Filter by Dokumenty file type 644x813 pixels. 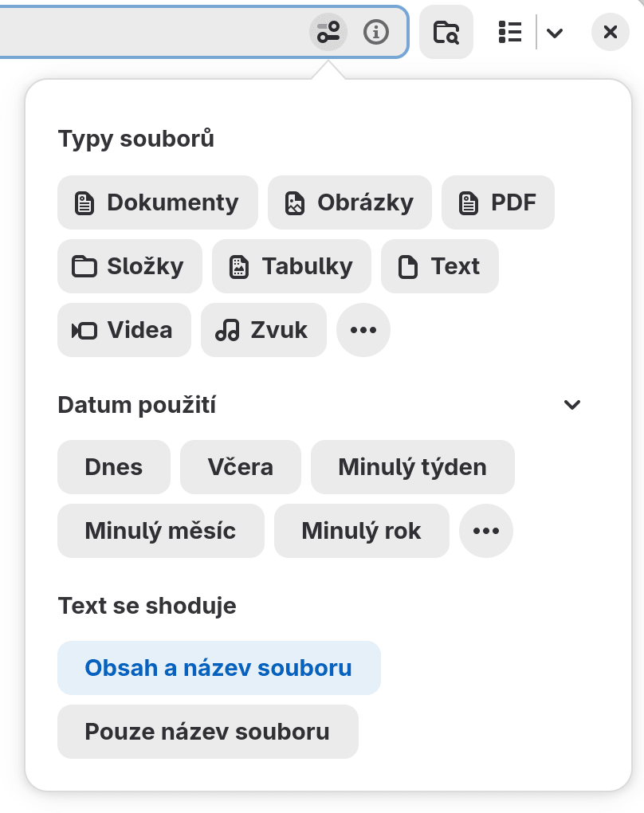(158, 202)
